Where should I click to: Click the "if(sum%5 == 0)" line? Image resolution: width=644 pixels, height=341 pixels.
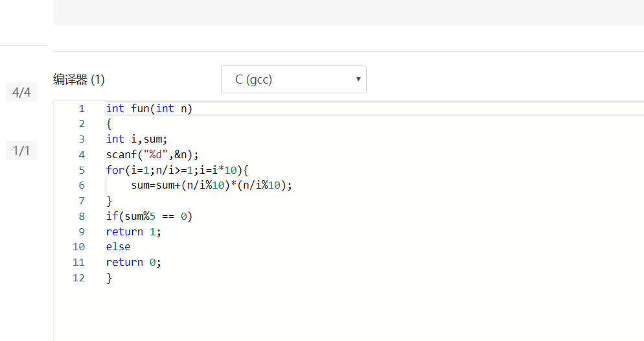pos(149,216)
